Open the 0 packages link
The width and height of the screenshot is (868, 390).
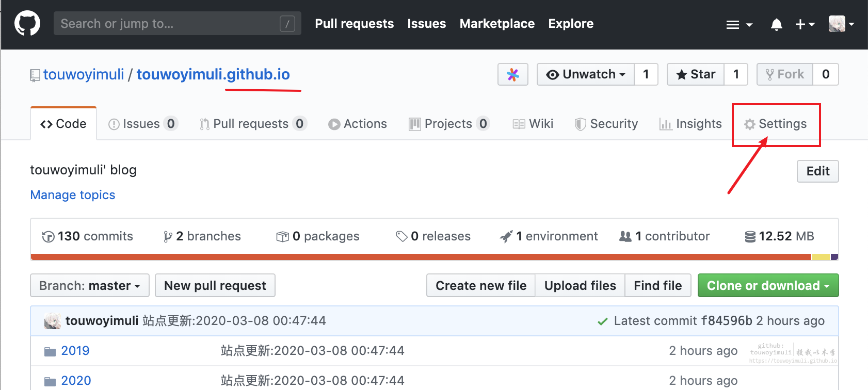click(x=318, y=236)
